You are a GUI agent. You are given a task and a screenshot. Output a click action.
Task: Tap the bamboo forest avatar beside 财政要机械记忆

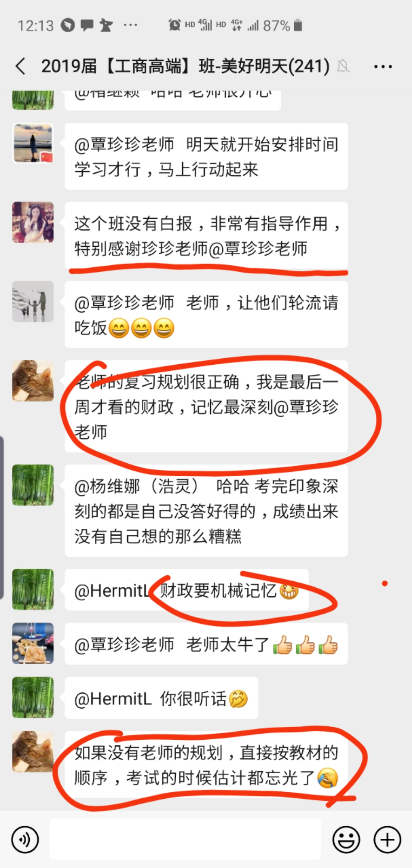(x=33, y=589)
